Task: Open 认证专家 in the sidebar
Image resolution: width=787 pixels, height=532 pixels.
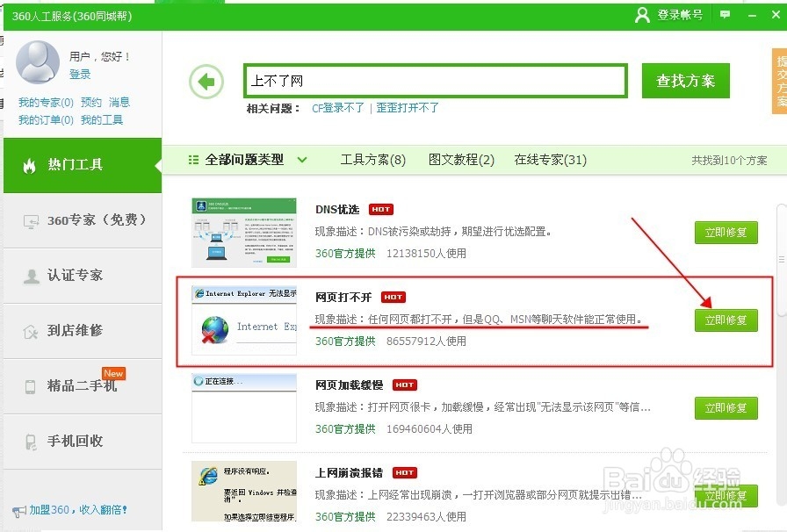Action: coord(83,276)
